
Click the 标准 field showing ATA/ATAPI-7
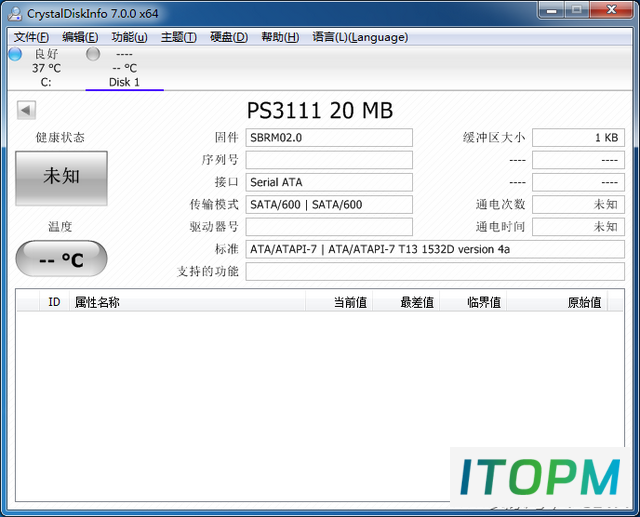[435, 249]
